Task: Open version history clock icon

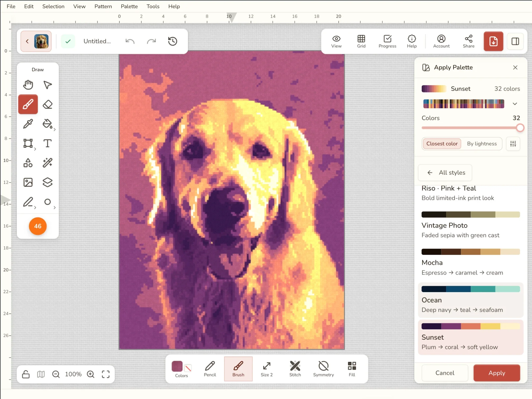Action: point(173,41)
